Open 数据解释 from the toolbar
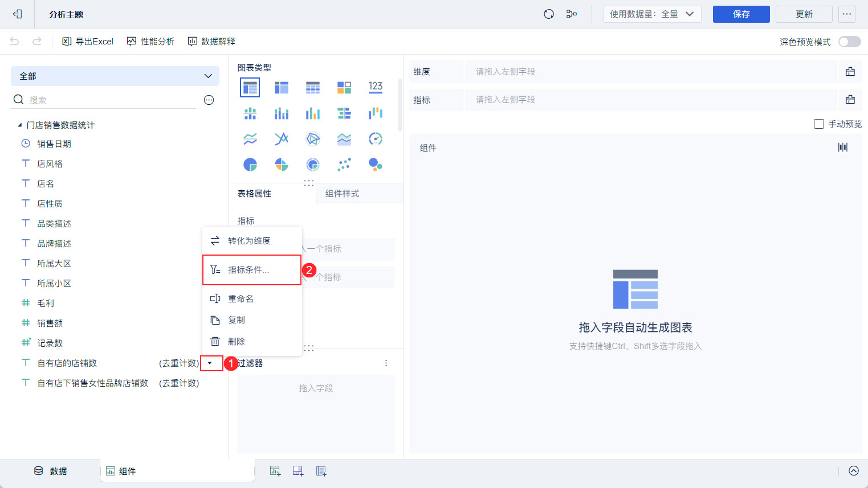The height and width of the screenshot is (488, 868). (211, 41)
